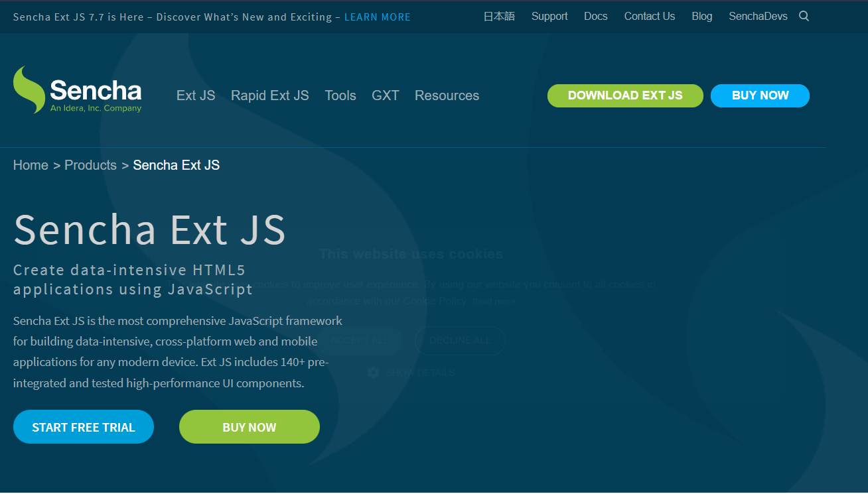868x494 pixels.
Task: Expand SHOW DETAILS in the cookie notice
Action: (x=420, y=373)
